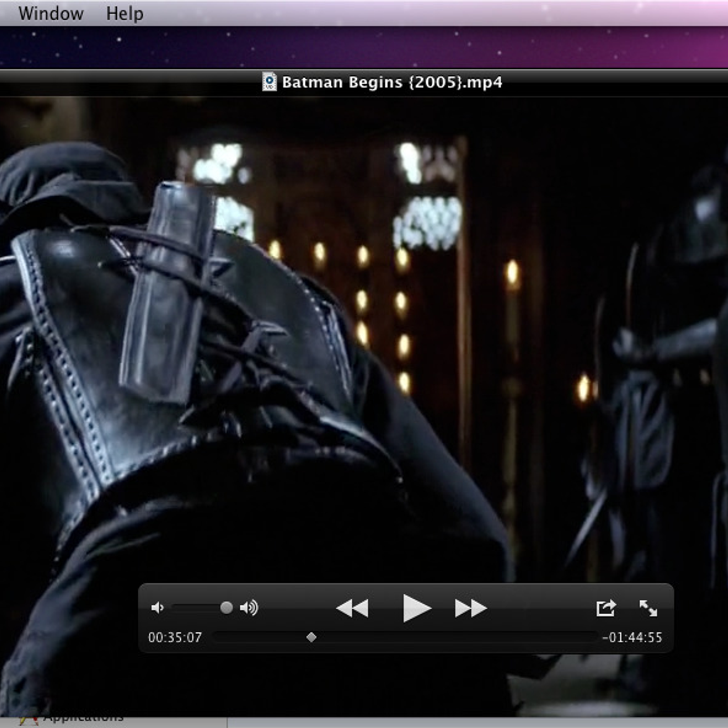This screenshot has height=728, width=728.
Task: Open the share menu icon
Action: coord(606,608)
